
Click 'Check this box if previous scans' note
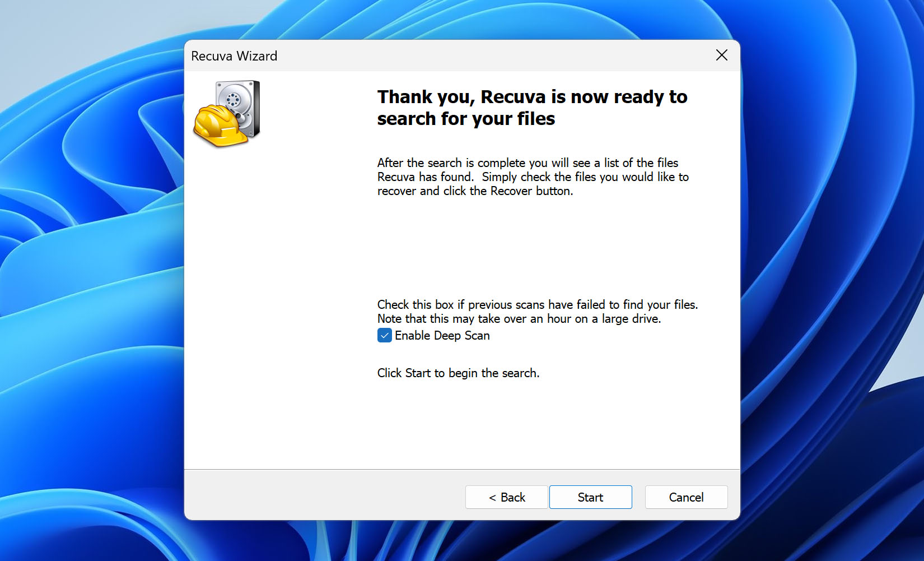click(x=537, y=312)
